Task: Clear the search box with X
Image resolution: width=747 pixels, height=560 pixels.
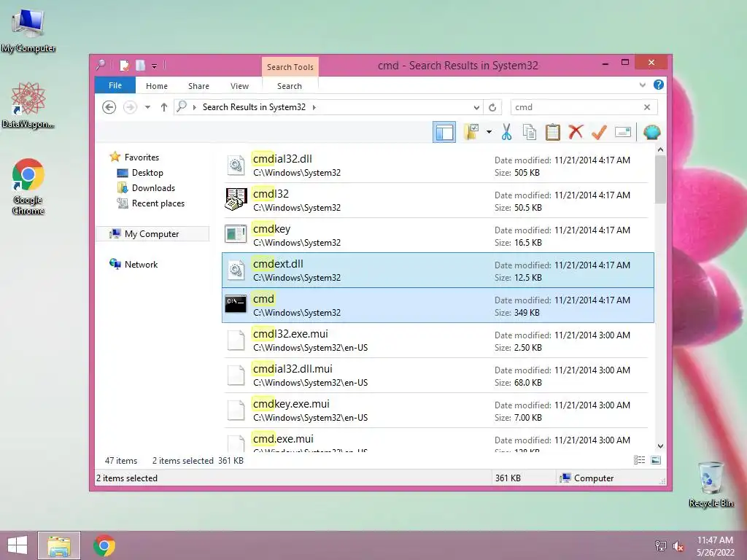Action: coord(647,107)
